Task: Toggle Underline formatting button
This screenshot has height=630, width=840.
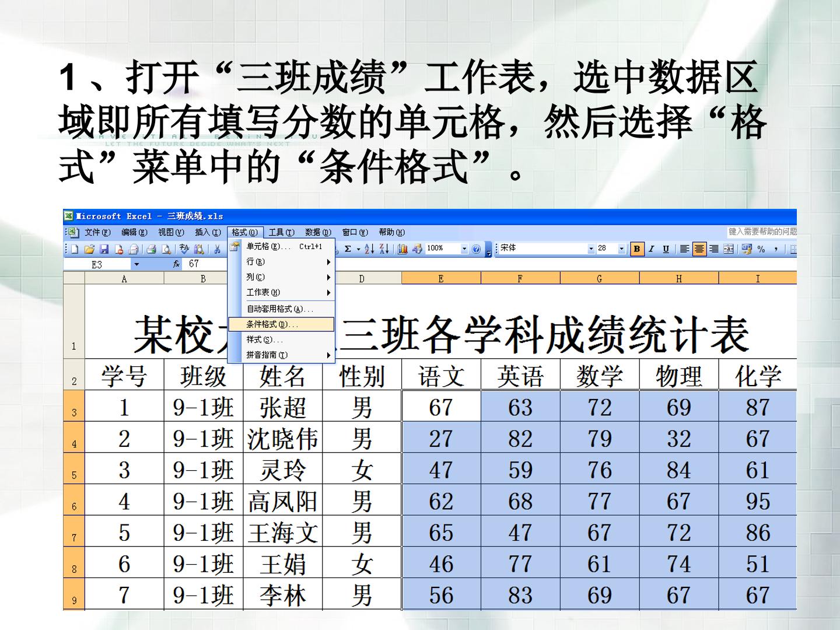Action: (x=666, y=249)
